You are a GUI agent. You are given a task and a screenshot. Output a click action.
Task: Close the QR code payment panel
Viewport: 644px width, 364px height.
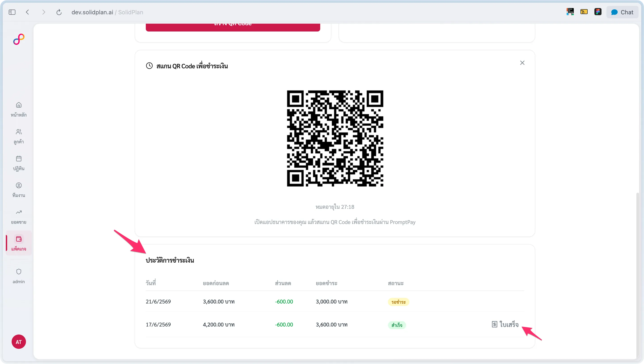[522, 63]
